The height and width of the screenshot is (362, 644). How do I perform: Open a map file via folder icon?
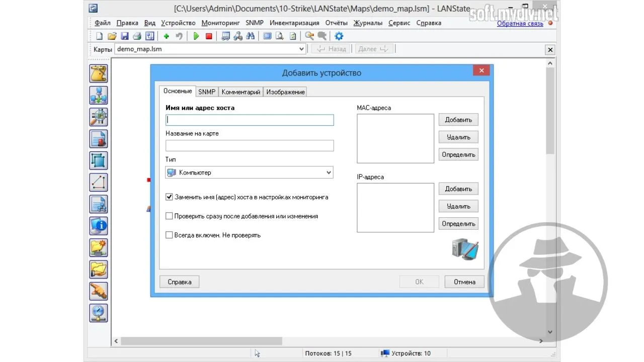point(112,36)
